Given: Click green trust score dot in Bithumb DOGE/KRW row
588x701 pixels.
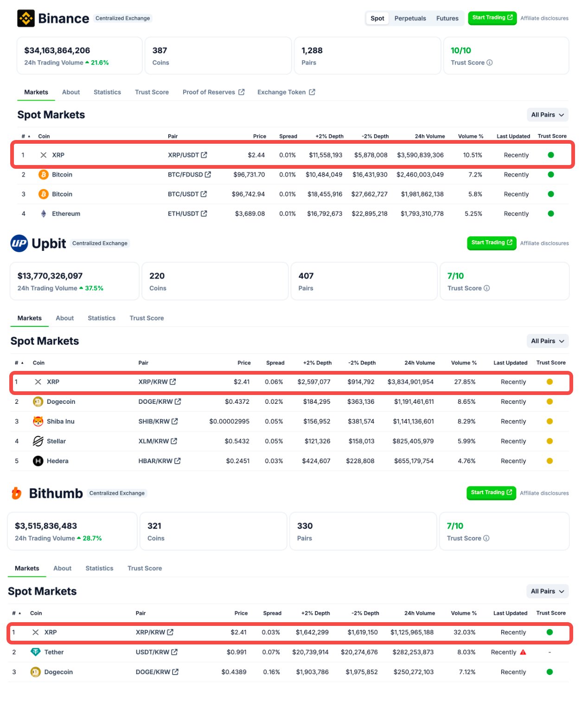Looking at the screenshot, I should tap(550, 672).
